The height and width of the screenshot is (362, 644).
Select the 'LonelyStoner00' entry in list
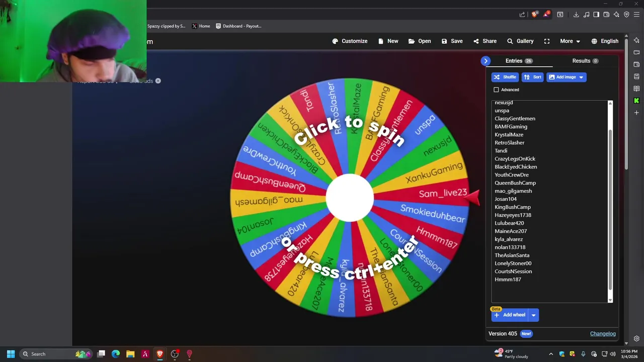pos(513,263)
